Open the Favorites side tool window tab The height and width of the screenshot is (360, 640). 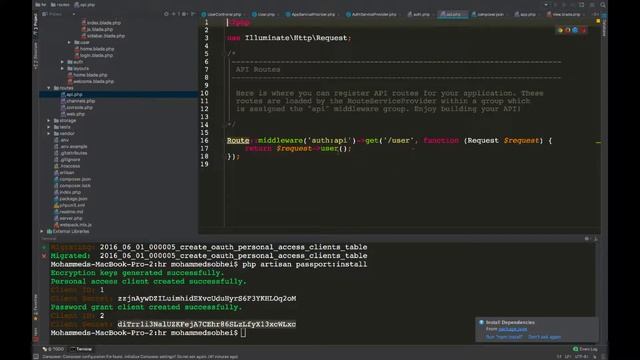[36, 306]
